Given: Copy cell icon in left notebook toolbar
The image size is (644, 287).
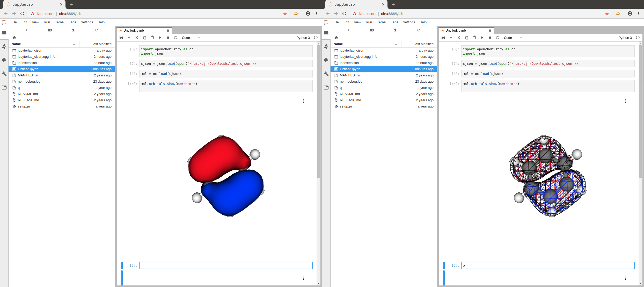Looking at the screenshot, I should [144, 38].
